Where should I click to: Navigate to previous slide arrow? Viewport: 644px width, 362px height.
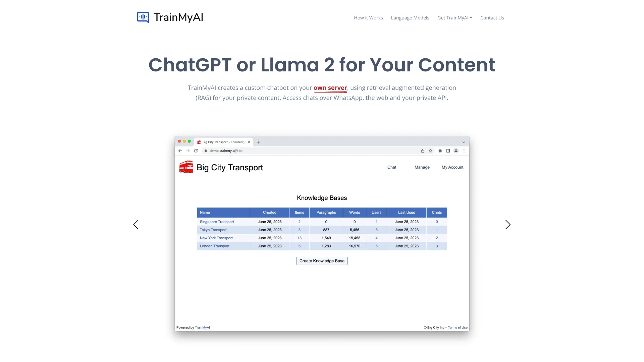pyautogui.click(x=136, y=224)
